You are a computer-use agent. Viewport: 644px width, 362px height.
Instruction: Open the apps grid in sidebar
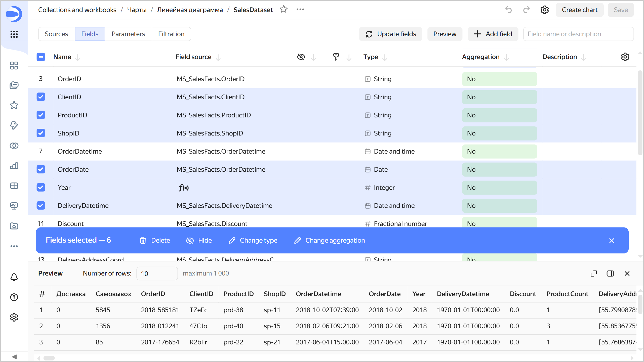(14, 34)
